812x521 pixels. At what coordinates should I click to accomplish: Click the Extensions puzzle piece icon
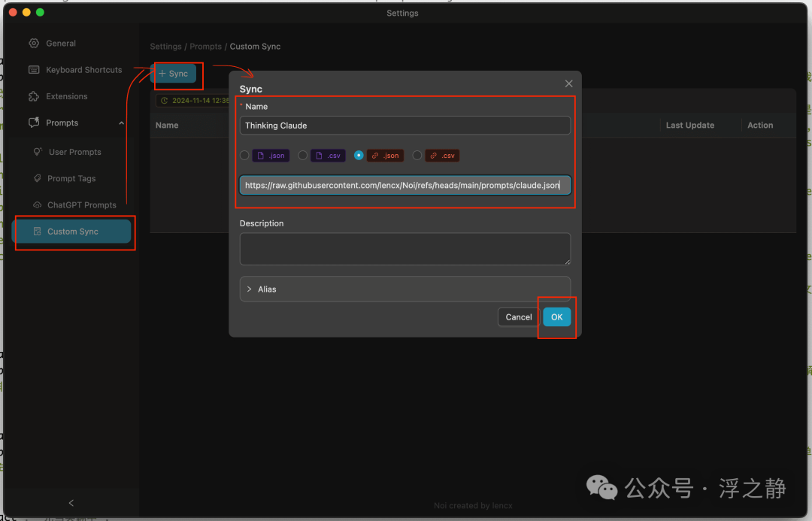(x=34, y=96)
